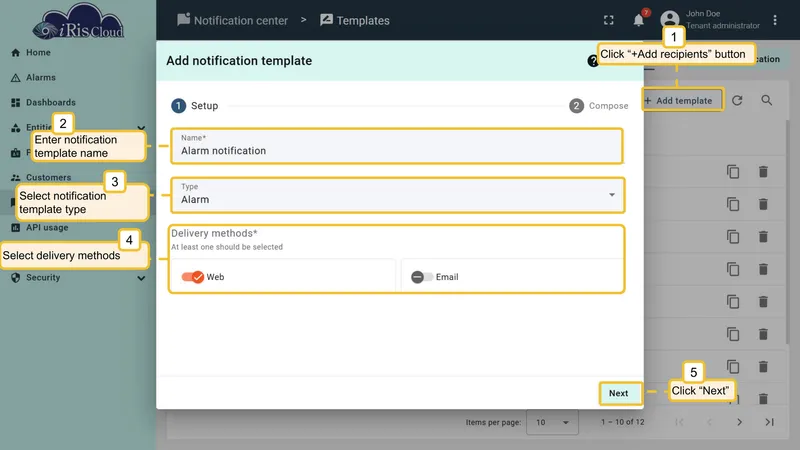Copy the first template row
Screen dimensions: 800x450
coord(733,172)
